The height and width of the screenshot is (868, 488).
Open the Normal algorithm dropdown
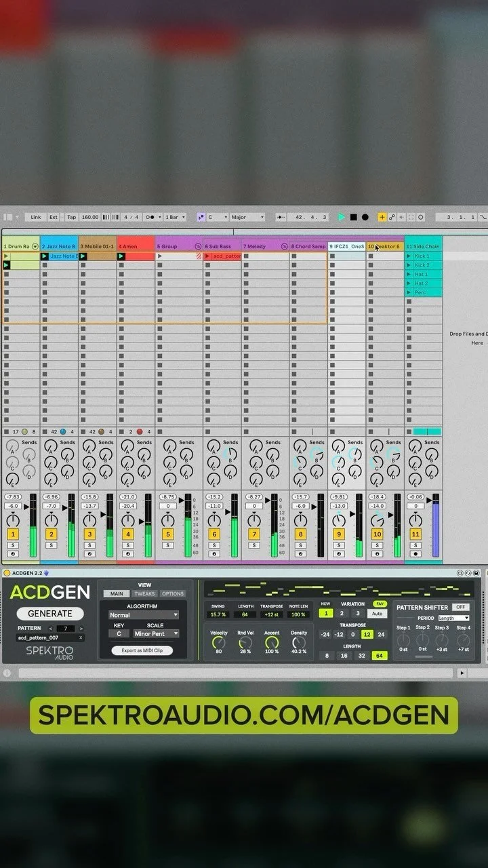tap(144, 615)
